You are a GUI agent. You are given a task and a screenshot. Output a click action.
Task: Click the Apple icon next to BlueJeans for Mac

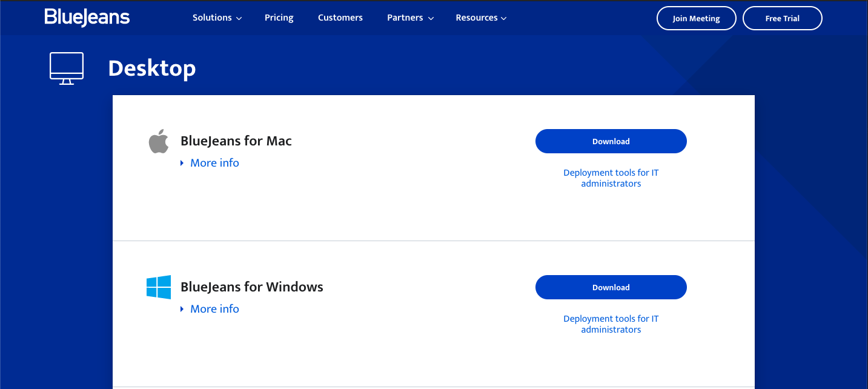tap(158, 141)
